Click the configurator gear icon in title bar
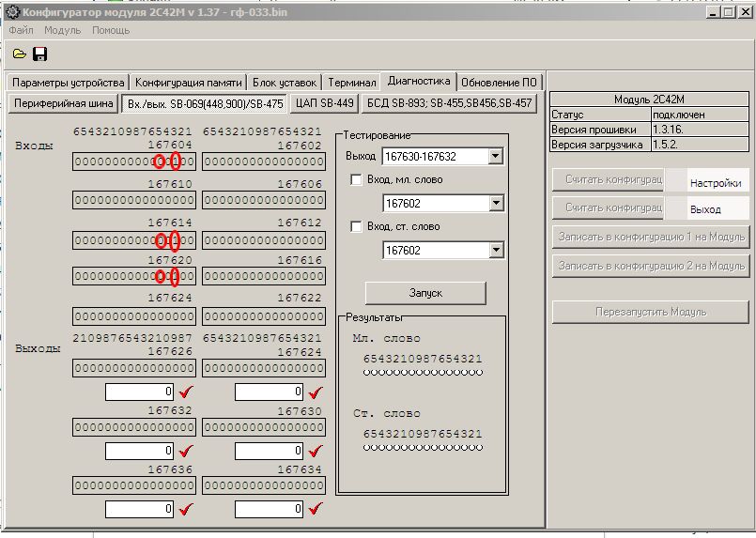 pos(13,12)
